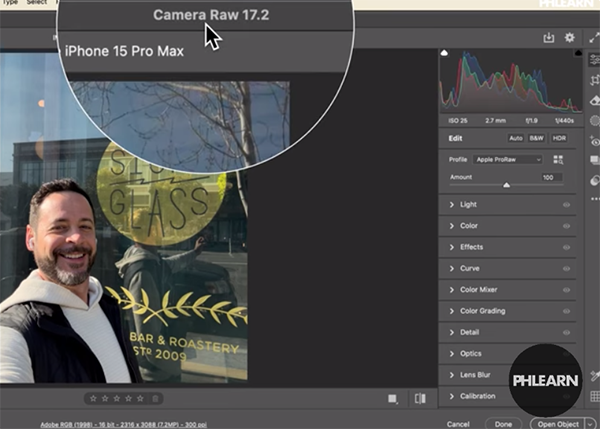
Task: Set rating to five stars
Action: tap(140, 399)
